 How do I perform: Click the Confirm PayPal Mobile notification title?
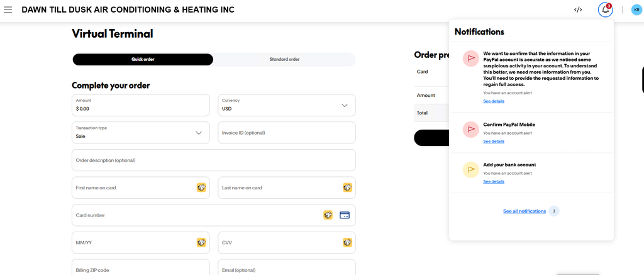click(509, 125)
